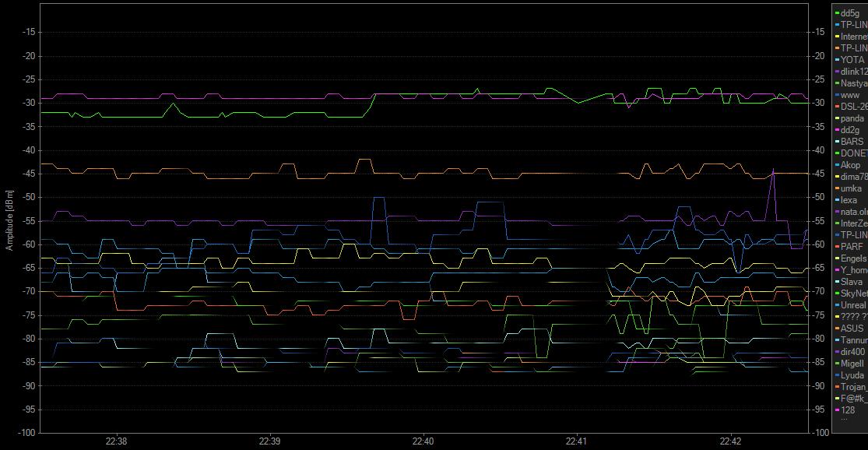Select the www network in legend

pyautogui.click(x=848, y=95)
